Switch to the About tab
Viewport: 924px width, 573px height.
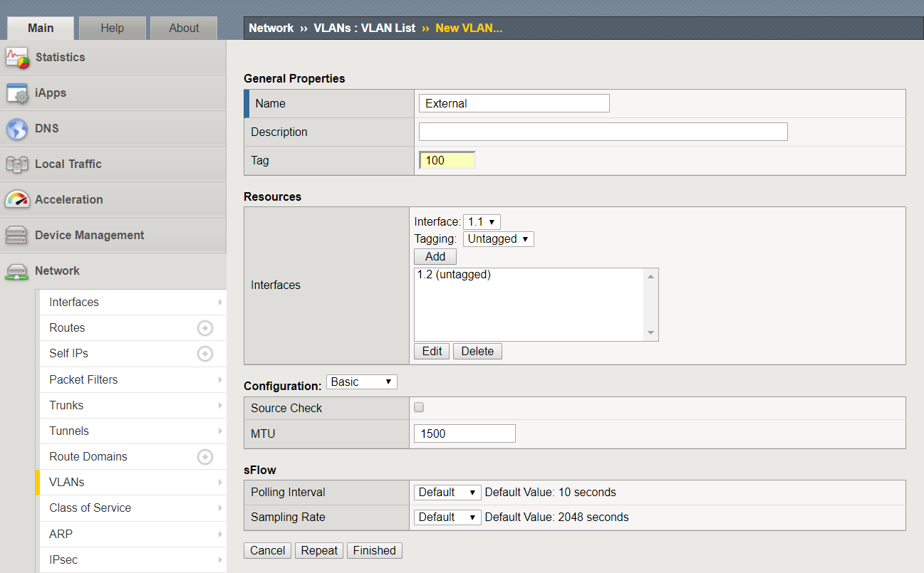(x=184, y=28)
